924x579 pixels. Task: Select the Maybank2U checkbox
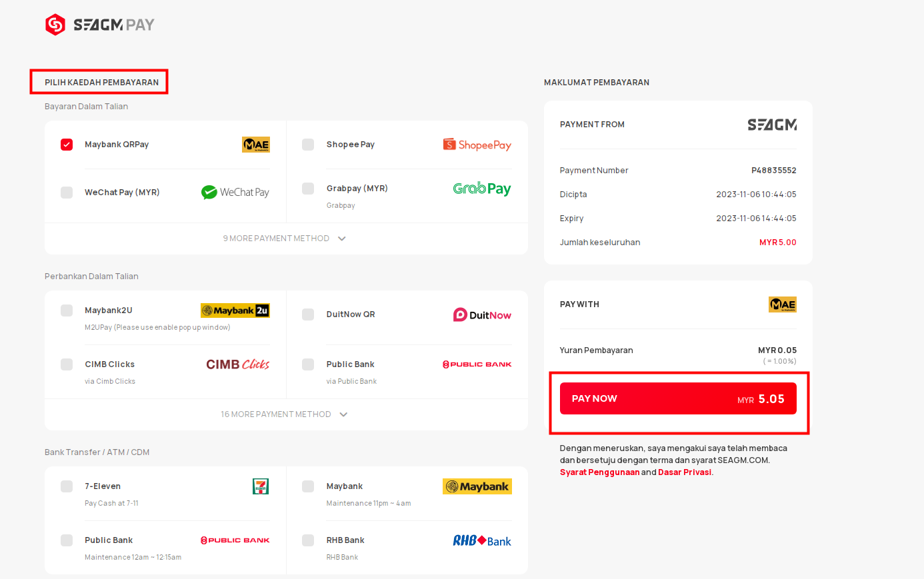pyautogui.click(x=67, y=310)
